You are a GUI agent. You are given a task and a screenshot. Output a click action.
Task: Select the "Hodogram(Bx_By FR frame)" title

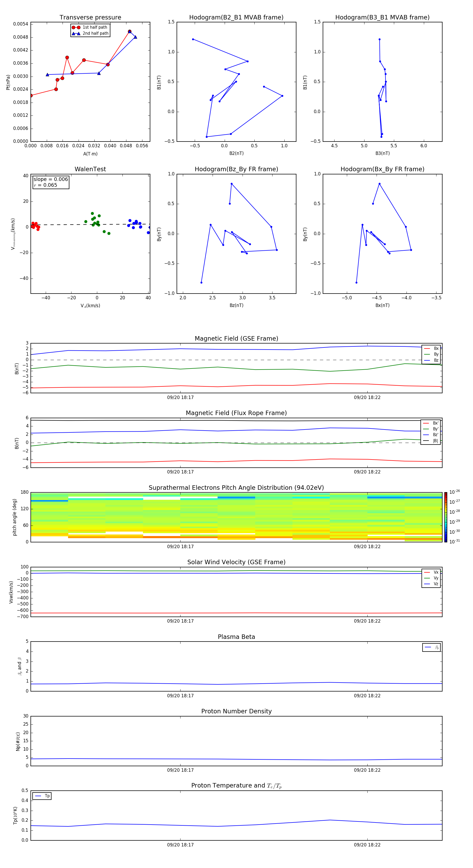coord(382,169)
